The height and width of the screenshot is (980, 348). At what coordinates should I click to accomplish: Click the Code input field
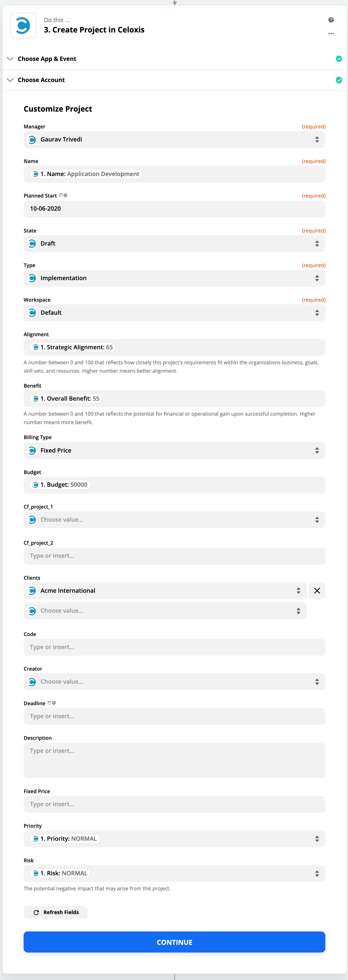point(174,647)
